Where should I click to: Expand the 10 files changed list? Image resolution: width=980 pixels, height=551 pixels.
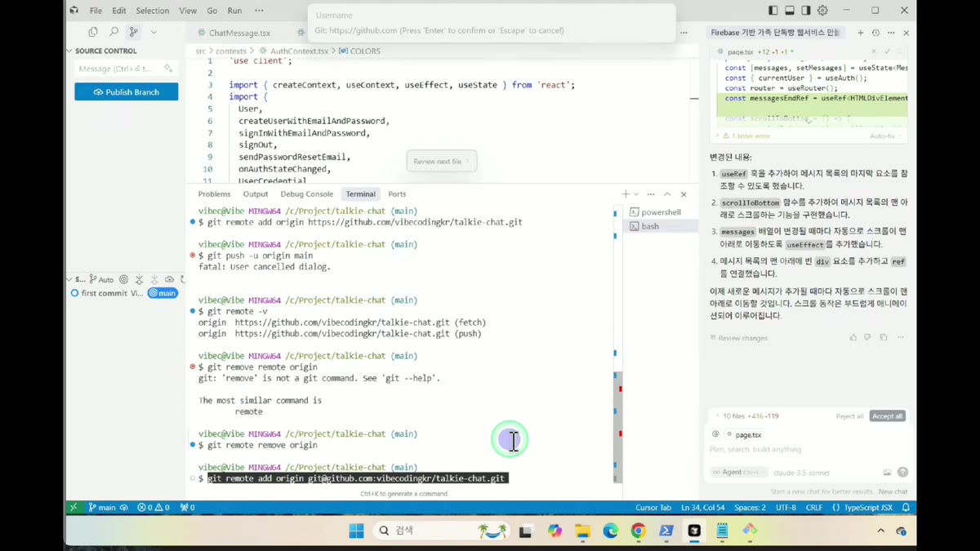[x=746, y=416]
